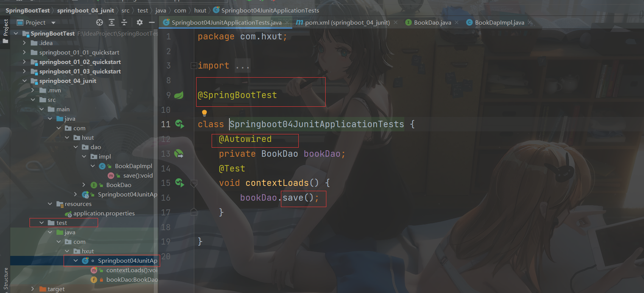The image size is (644, 293).
Task: Click the Spring bean leaf gutter icon on line 9
Action: pos(179,95)
